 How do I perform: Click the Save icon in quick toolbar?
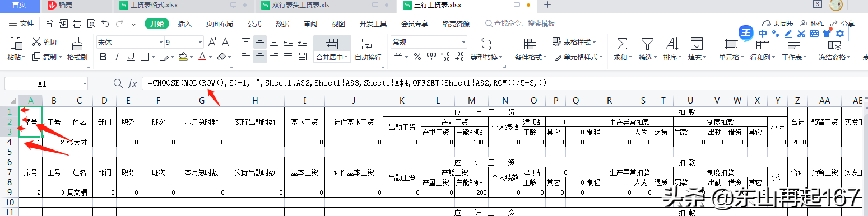49,24
